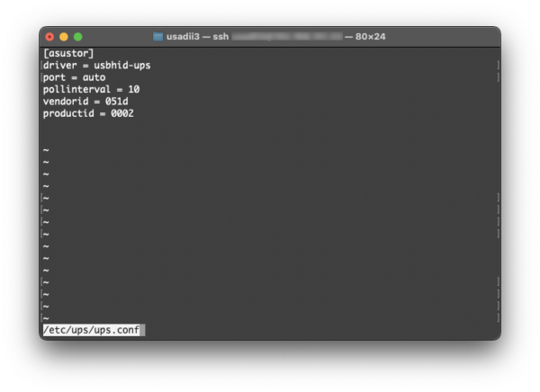This screenshot has height=392, width=540.
Task: Click the folder proxy icon in title bar
Action: tap(158, 37)
